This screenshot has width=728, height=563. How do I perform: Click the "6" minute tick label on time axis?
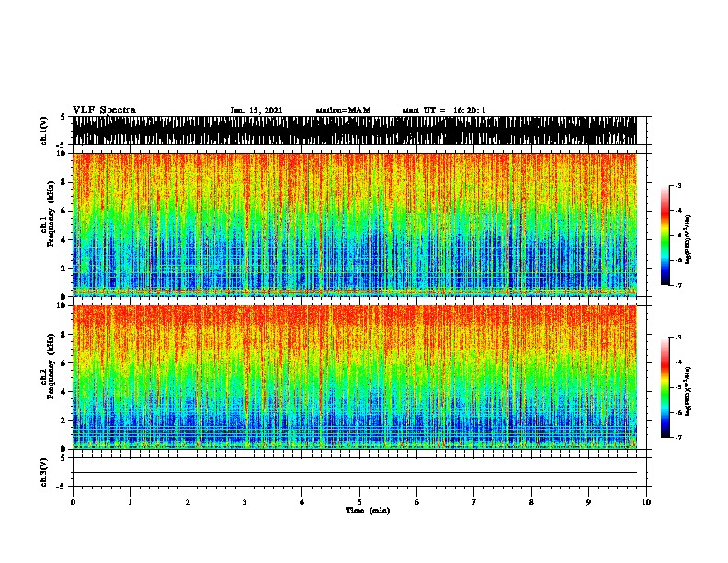(x=417, y=502)
